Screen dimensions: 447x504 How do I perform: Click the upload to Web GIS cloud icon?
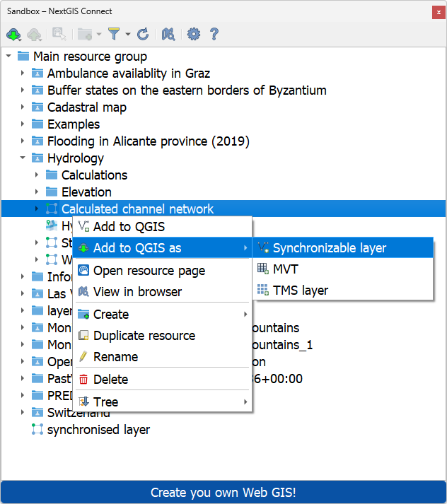pos(34,34)
